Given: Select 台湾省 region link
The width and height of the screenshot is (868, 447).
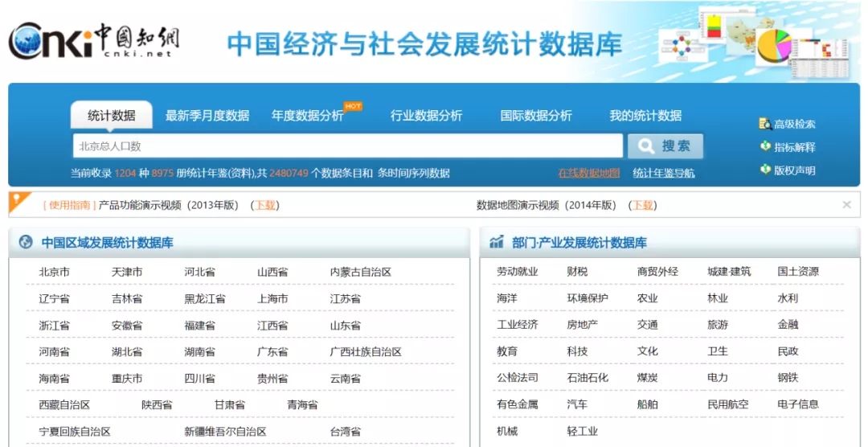Looking at the screenshot, I should [x=346, y=432].
